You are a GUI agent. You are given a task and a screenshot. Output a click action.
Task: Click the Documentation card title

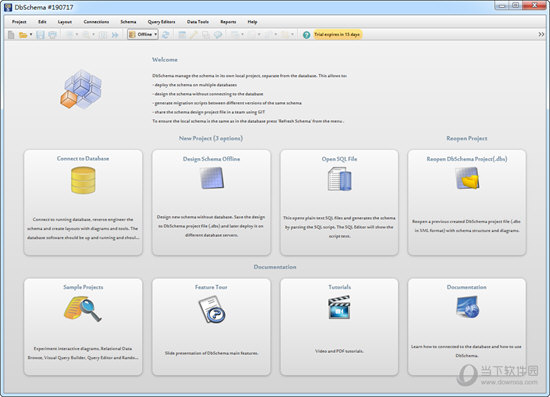pos(467,287)
